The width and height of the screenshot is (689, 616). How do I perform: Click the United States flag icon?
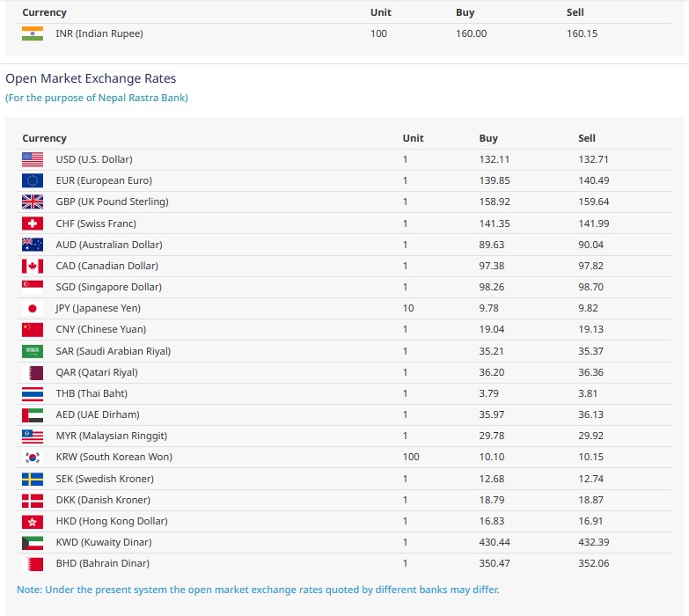pyautogui.click(x=32, y=159)
